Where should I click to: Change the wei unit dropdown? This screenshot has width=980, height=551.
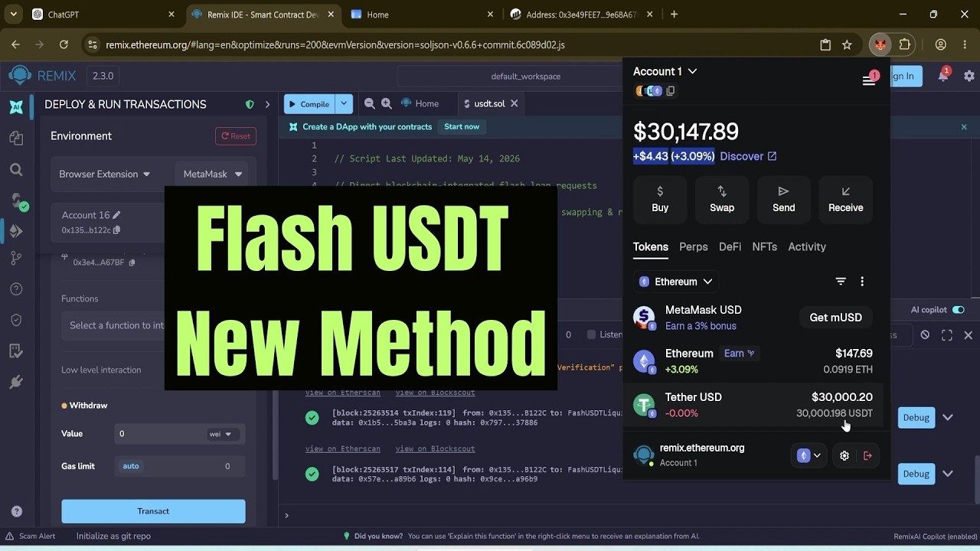coord(221,434)
